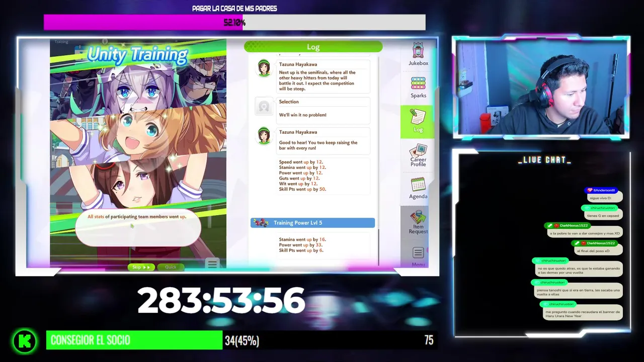The height and width of the screenshot is (362, 644).
Task: Click the 'Unity Training' title text
Action: tap(137, 55)
